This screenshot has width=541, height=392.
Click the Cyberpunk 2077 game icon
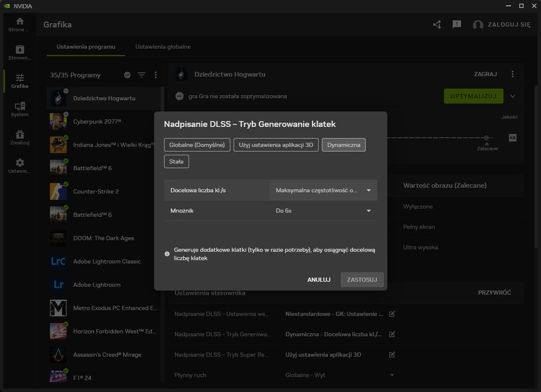[58, 121]
